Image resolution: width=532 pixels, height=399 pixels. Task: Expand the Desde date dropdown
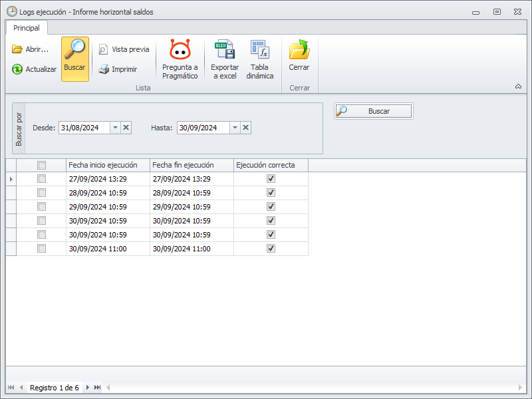115,128
